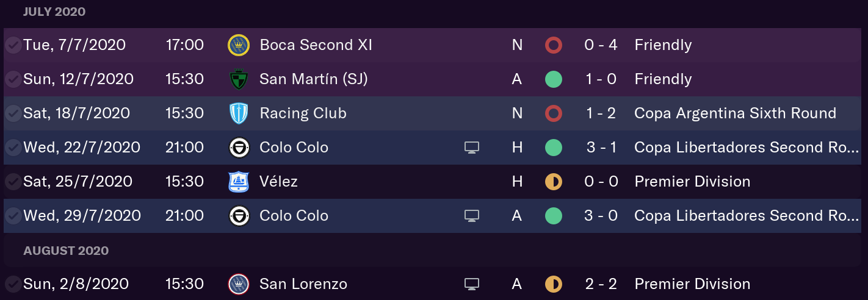Screen dimensions: 868x300
Task: Click the Vélez club badge
Action: click(239, 182)
